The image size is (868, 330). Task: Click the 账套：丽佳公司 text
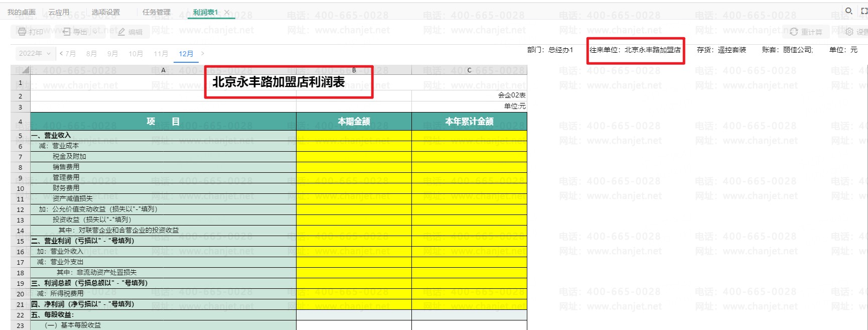(x=787, y=50)
